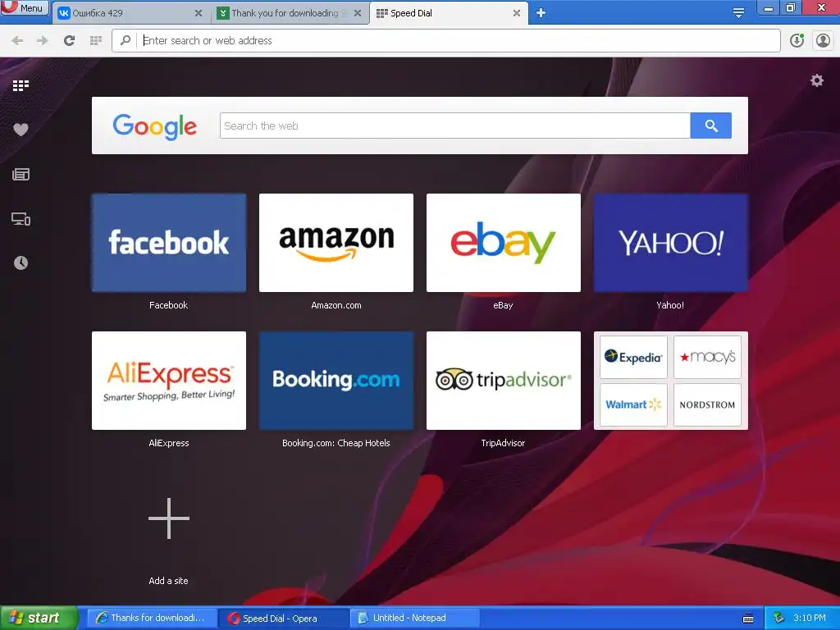Switch to Thank you for downloading tab
Screen dimensions: 840x630
pyautogui.click(x=290, y=13)
